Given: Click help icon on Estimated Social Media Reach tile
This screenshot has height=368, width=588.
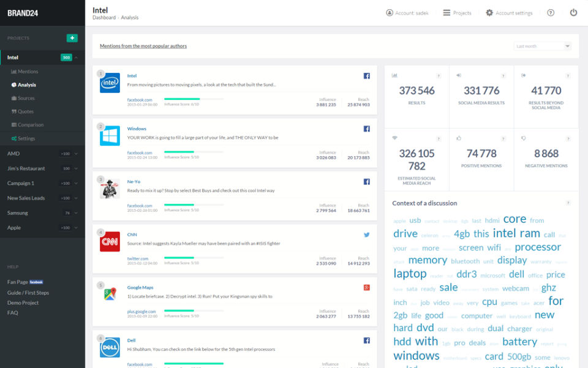Looking at the screenshot, I should click(x=439, y=138).
